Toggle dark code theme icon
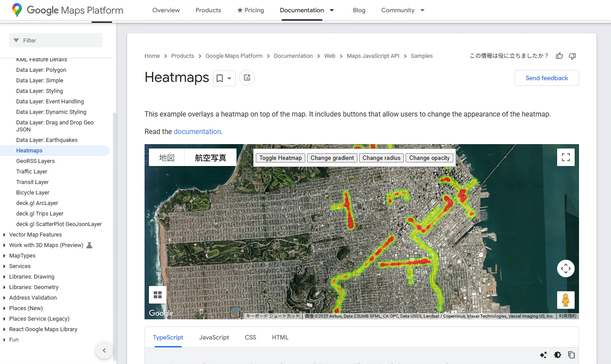Viewport: 611px width, 364px height. pyautogui.click(x=558, y=355)
